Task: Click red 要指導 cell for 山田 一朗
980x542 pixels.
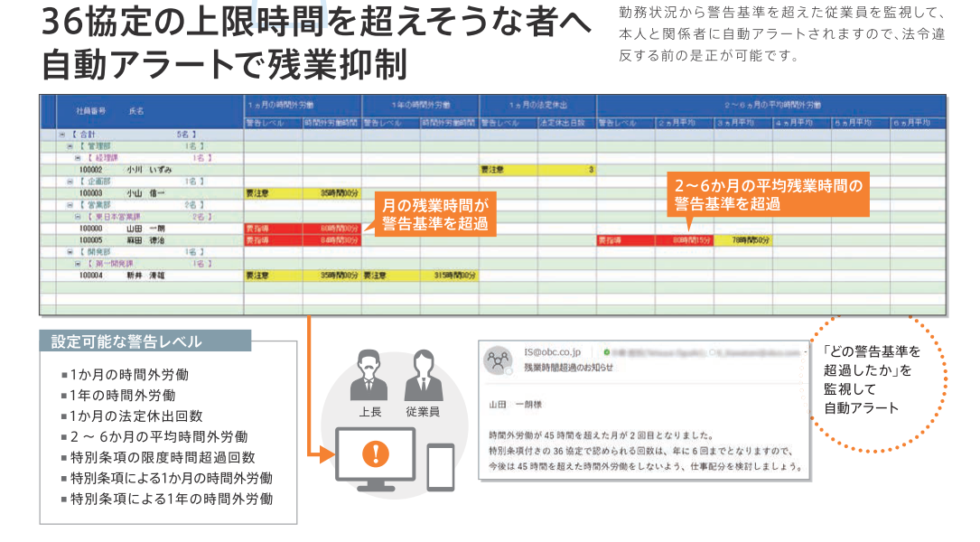Action: pyautogui.click(x=272, y=229)
